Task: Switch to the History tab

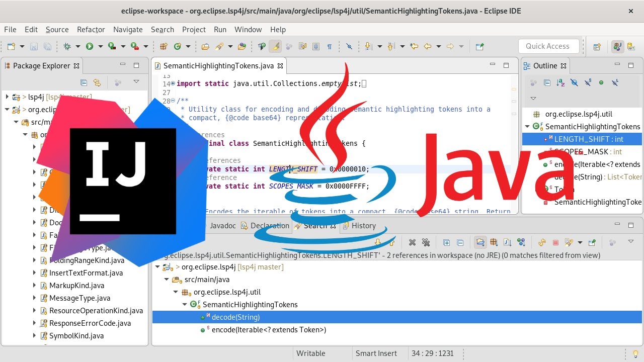Action: (359, 226)
